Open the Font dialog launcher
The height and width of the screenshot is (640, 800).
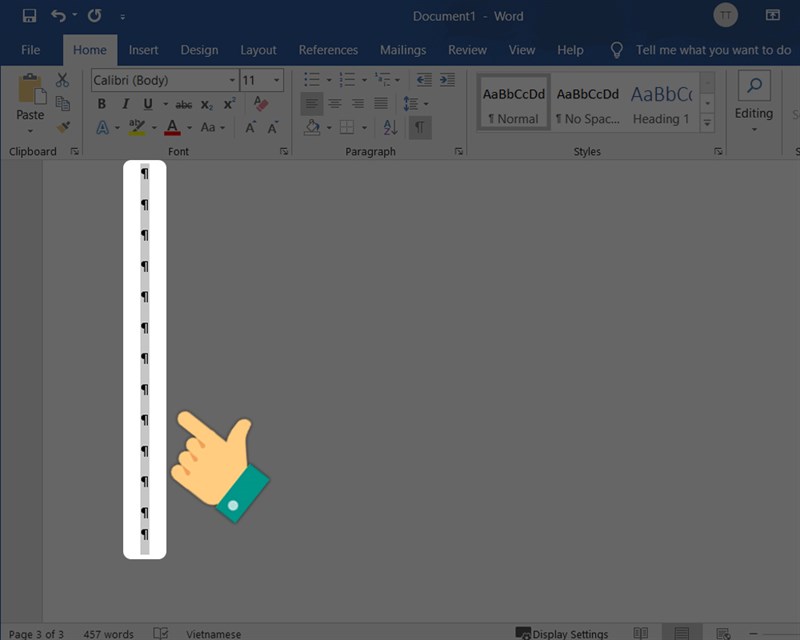[284, 151]
